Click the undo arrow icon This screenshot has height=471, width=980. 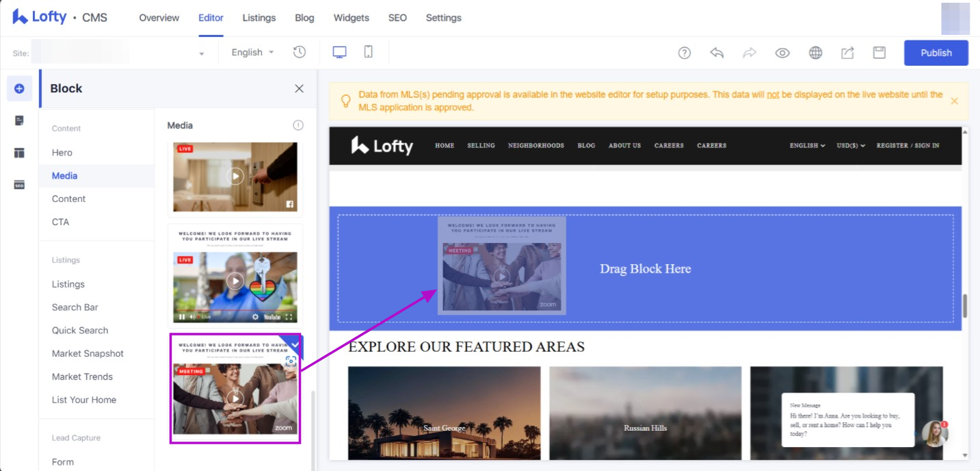coord(717,53)
